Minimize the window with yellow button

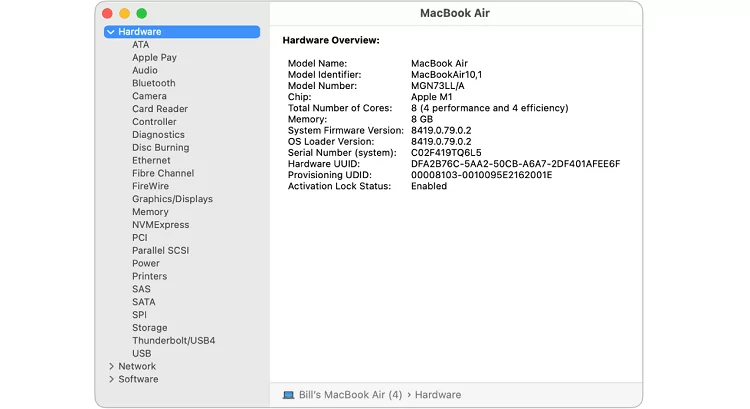pos(124,13)
